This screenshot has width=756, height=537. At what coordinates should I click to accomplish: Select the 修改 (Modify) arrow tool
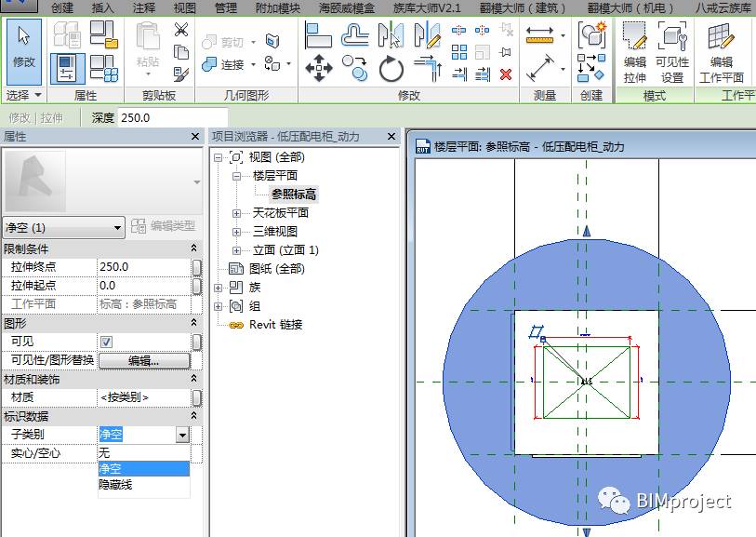(24, 47)
